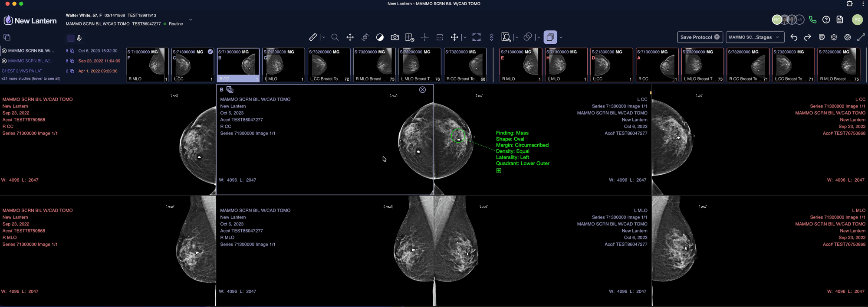This screenshot has width=868, height=307.
Task: Open the R MLO Breast 73 thumbnail
Action: pyautogui.click(x=374, y=65)
